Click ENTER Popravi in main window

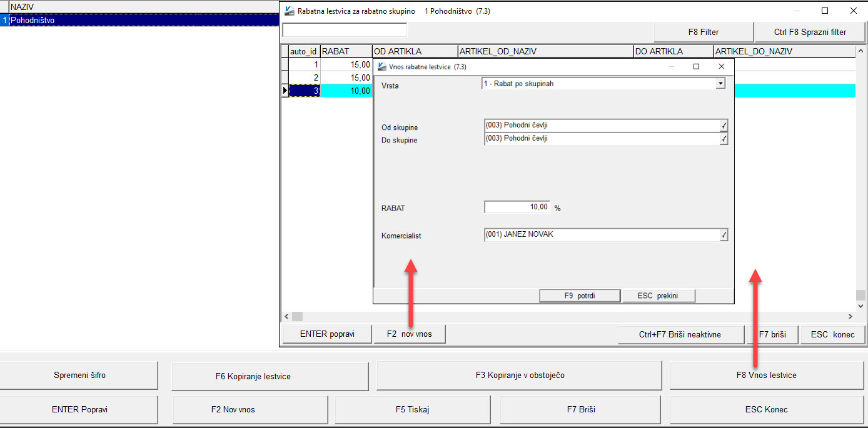[79, 410]
